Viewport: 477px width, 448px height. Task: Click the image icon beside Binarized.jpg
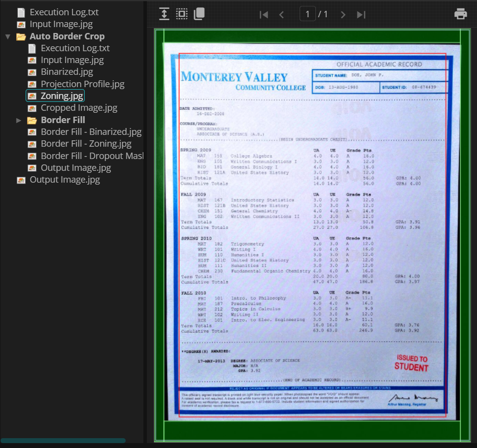[x=32, y=72]
